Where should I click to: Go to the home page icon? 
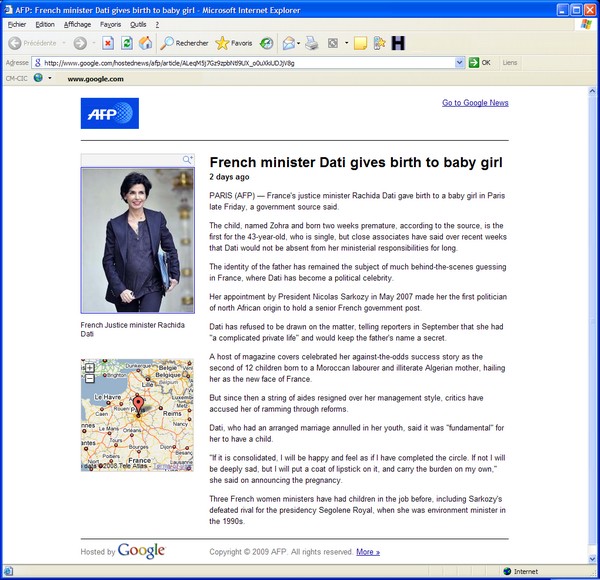tap(145, 43)
